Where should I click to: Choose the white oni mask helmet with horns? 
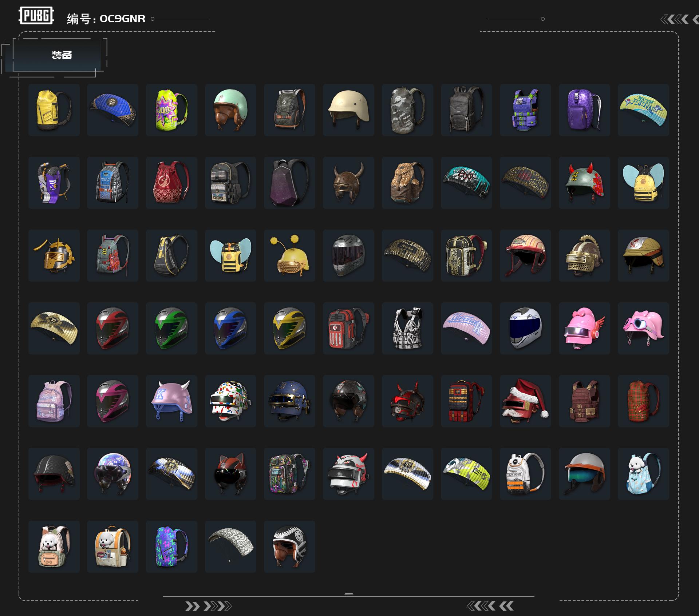(x=348, y=474)
